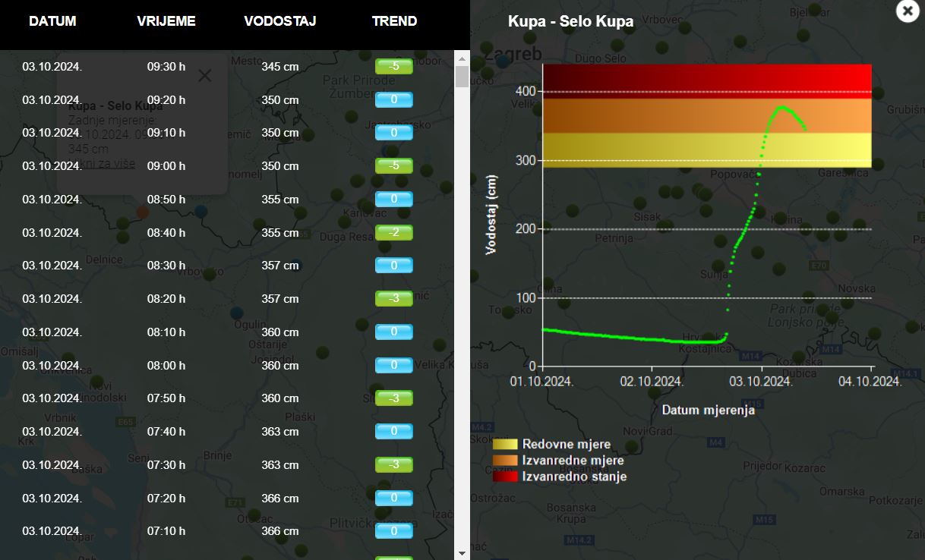Click the green -2 trend badge at 08:40

click(x=393, y=233)
